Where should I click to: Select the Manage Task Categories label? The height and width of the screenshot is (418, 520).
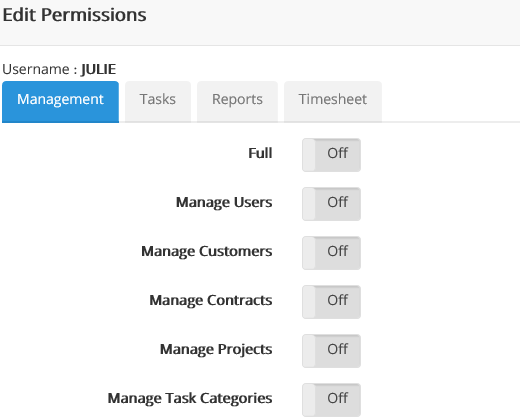tap(190, 398)
